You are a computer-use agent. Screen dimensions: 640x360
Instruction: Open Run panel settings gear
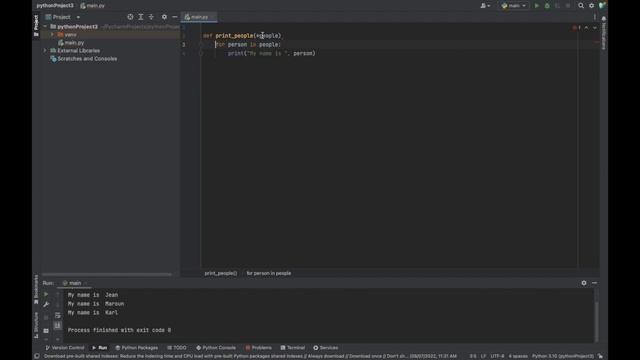tap(584, 283)
